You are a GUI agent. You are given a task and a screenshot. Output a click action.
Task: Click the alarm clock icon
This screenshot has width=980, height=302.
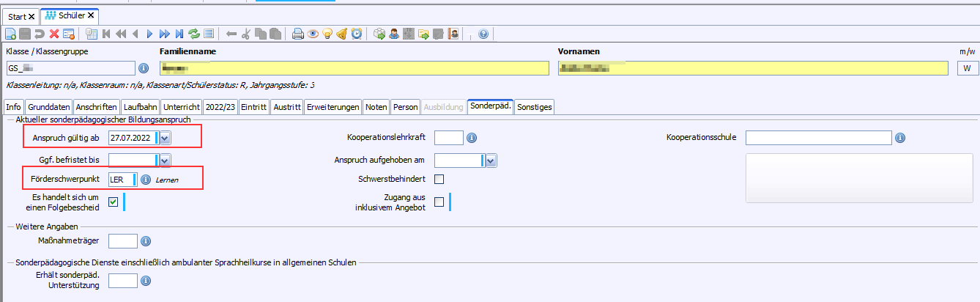point(356,34)
